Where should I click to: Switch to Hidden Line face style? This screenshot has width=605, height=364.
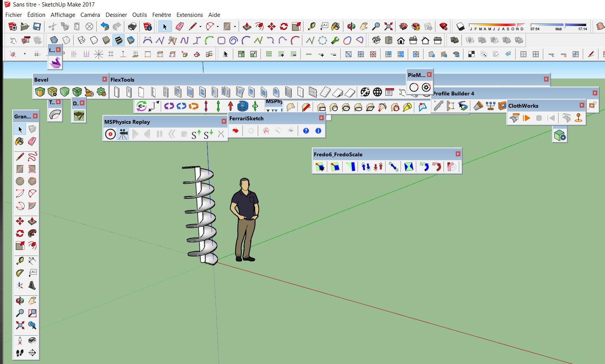pos(94,40)
